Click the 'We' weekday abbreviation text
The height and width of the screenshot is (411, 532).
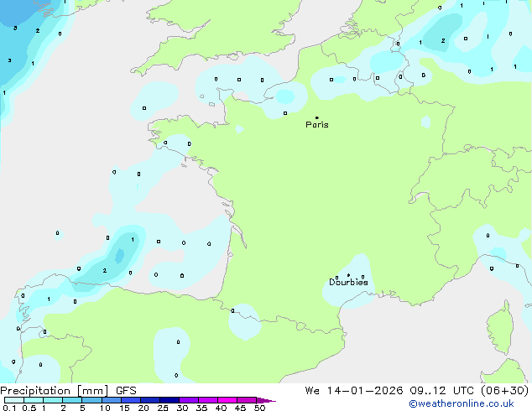tap(312, 391)
